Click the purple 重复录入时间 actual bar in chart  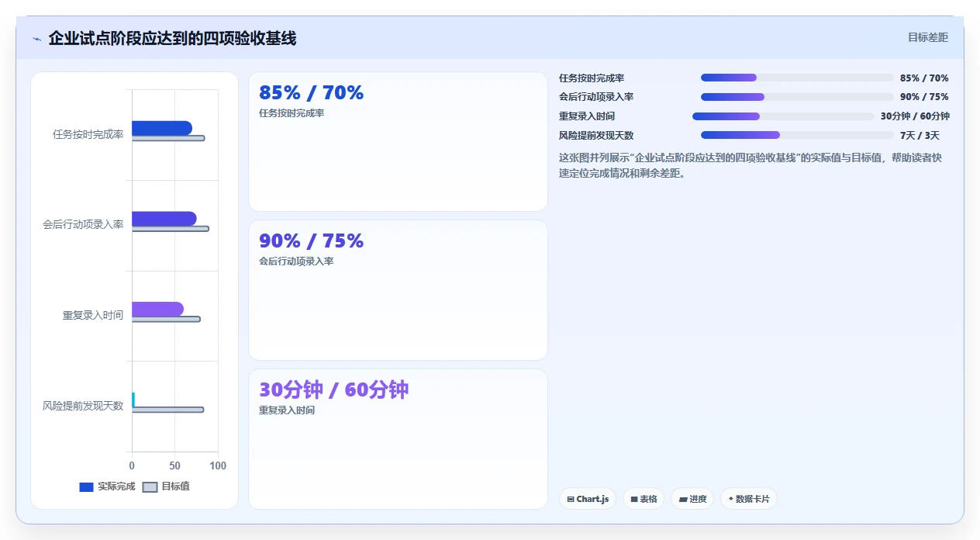(x=157, y=309)
